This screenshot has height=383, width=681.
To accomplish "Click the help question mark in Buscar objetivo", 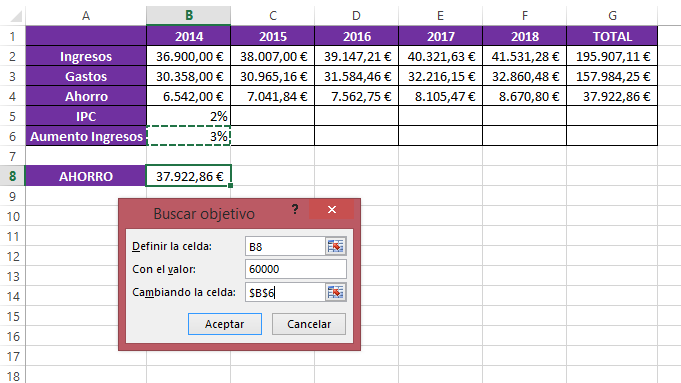I will click(295, 210).
